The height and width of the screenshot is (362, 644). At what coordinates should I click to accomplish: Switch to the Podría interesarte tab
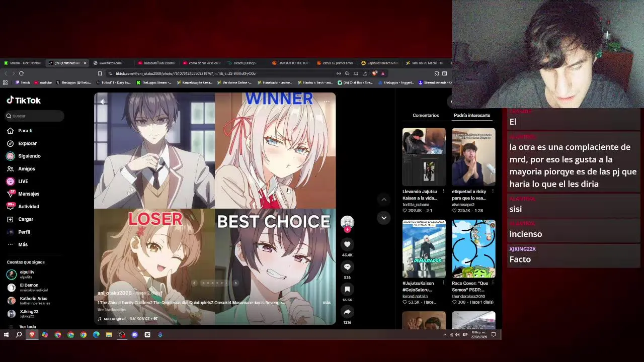[x=472, y=116]
